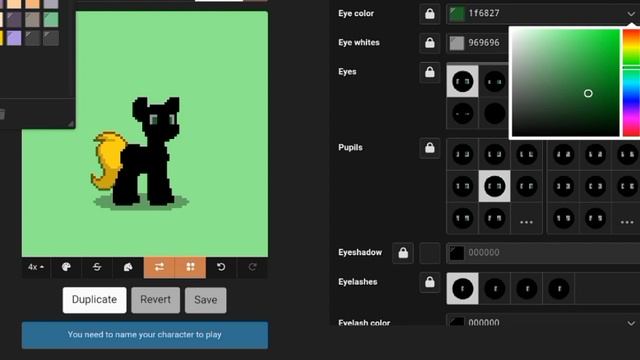Show more pupil options via right-grid ellipsis
This screenshot has height=360, width=640.
[x=627, y=220]
